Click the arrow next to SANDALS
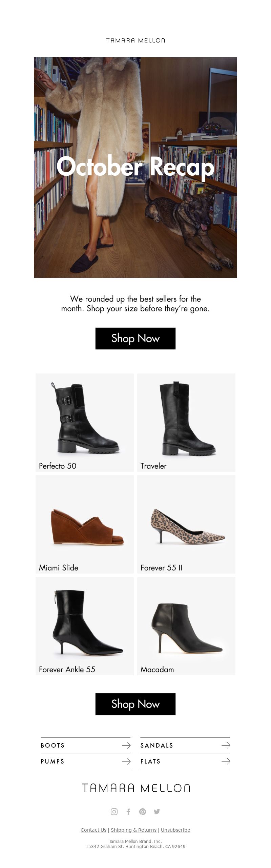 [226, 745]
